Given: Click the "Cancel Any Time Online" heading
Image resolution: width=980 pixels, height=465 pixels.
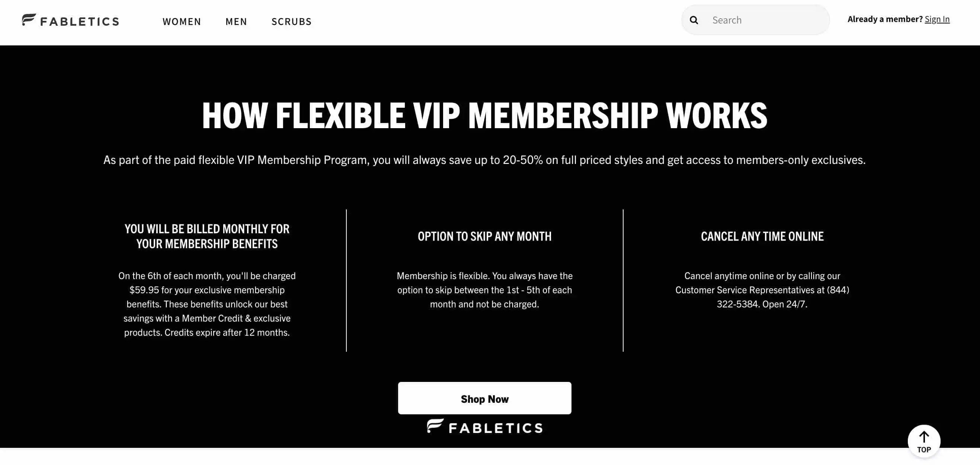Looking at the screenshot, I should (x=762, y=236).
